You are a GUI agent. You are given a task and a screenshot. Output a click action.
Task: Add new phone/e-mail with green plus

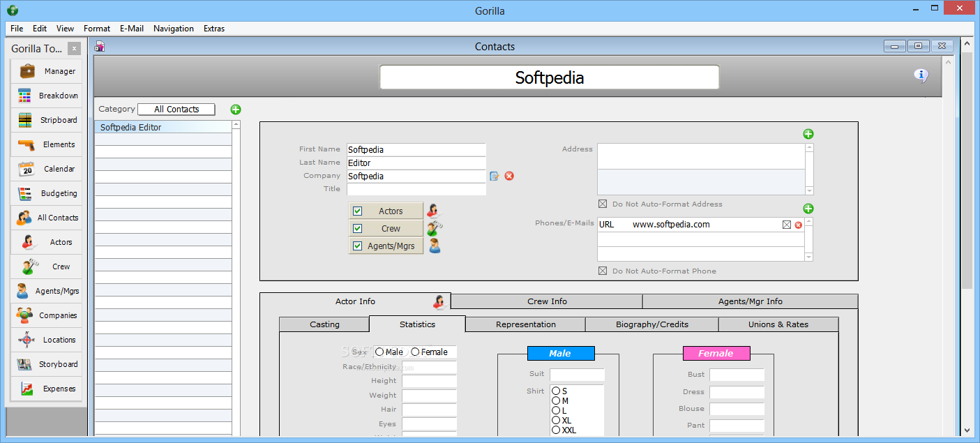pos(808,209)
